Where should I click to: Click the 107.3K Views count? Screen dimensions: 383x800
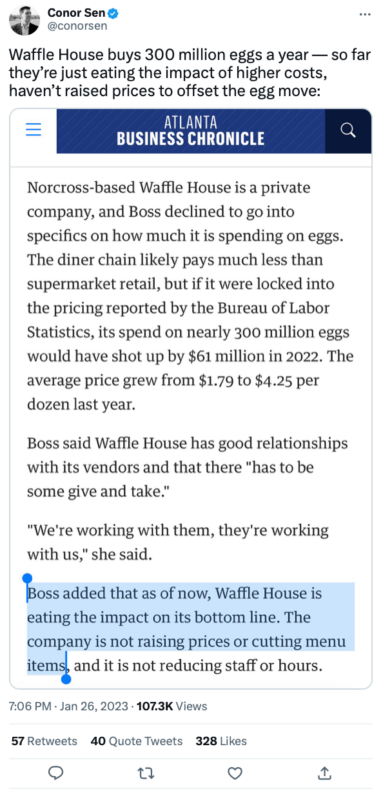[170, 706]
